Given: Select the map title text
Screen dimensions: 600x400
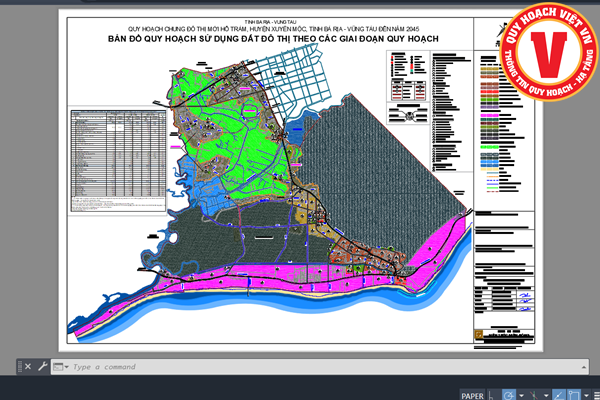Looking at the screenshot, I should coord(274,39).
